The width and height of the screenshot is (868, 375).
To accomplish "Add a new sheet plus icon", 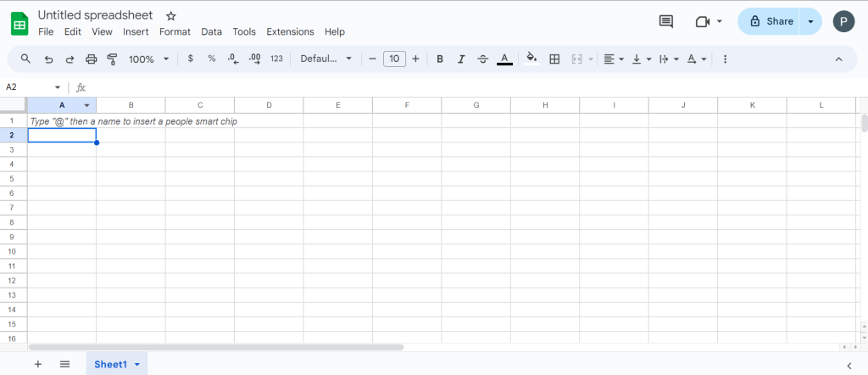I will click(x=37, y=364).
